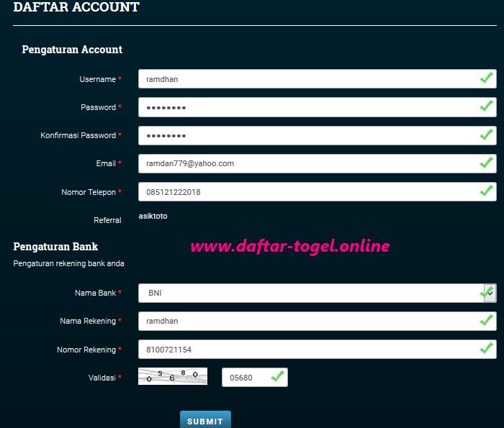The image size is (504, 428).
Task: Click the checkmark in Nomor Telepon field
Action: (x=486, y=191)
